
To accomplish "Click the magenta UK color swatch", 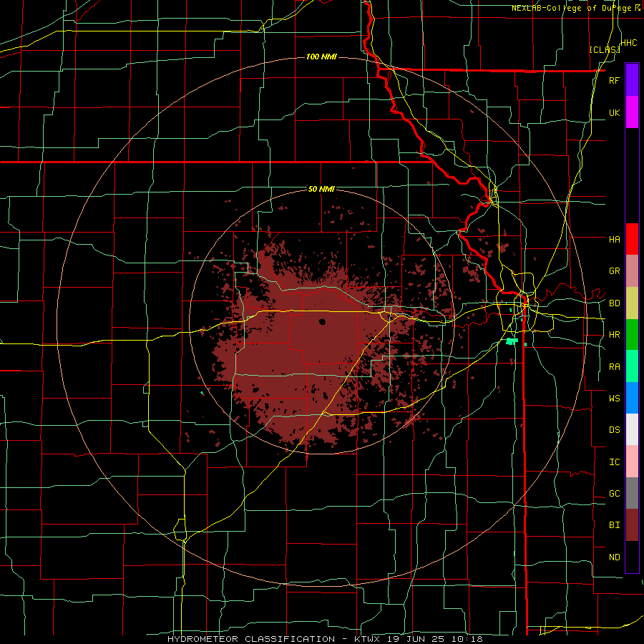I will [632, 112].
